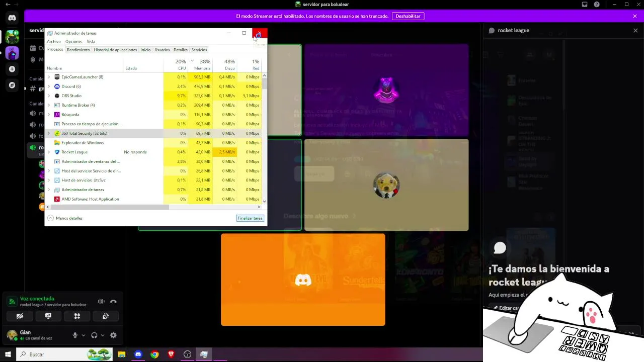
Task: Open Discord's discover compass icon
Action: click(12, 85)
